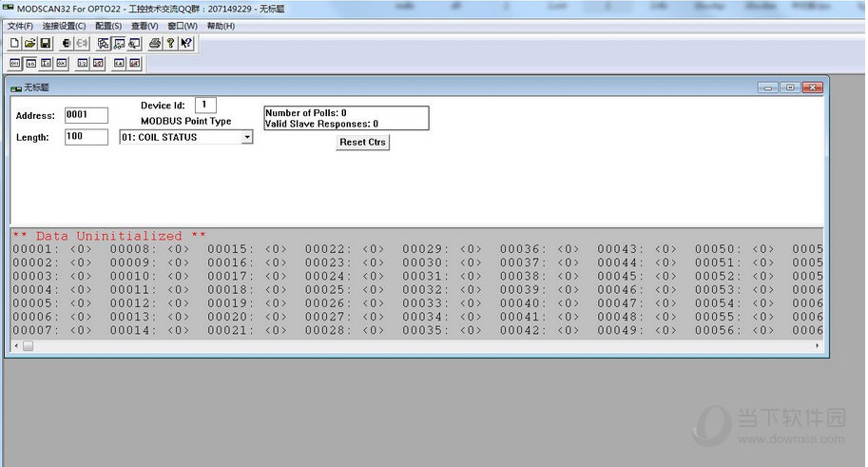The width and height of the screenshot is (868, 467).
Task: Click the New document toolbar icon
Action: click(x=15, y=44)
